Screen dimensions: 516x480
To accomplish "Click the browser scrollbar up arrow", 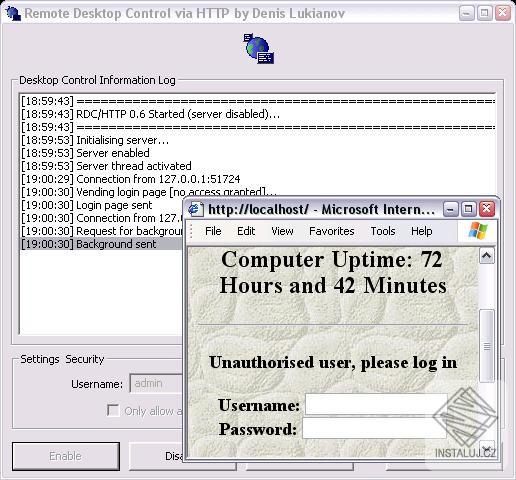I will (487, 256).
